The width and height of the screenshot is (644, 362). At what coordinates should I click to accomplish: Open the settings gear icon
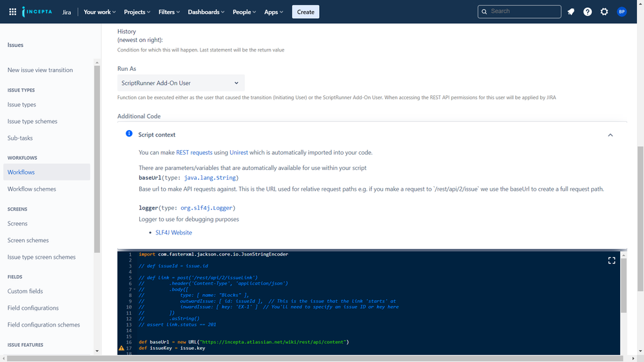604,12
